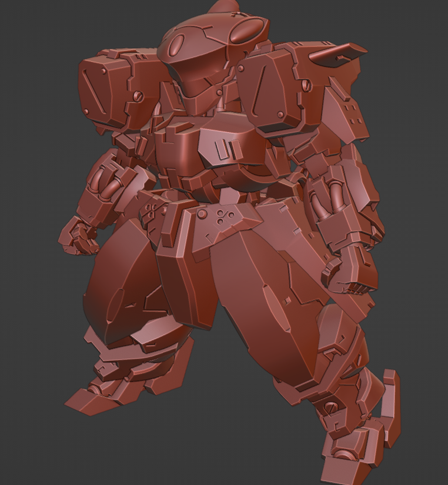This screenshot has height=485, width=448.
Task: Click the foot with the upright heel plate
Action: tap(360, 441)
